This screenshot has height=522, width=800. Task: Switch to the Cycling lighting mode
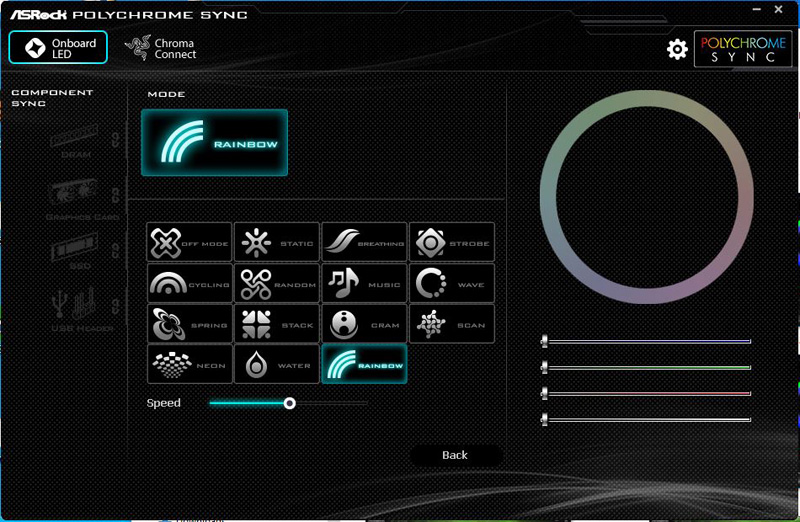point(189,283)
